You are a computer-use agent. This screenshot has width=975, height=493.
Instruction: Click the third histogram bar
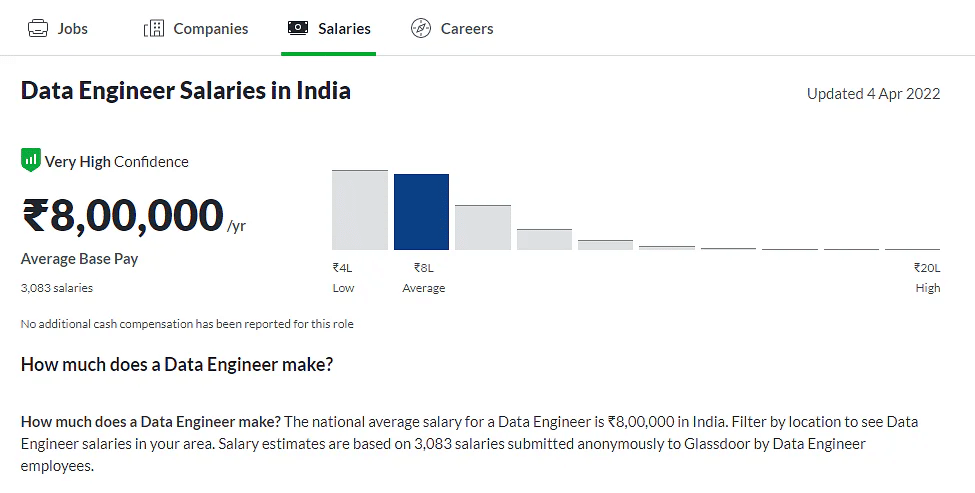pos(483,228)
